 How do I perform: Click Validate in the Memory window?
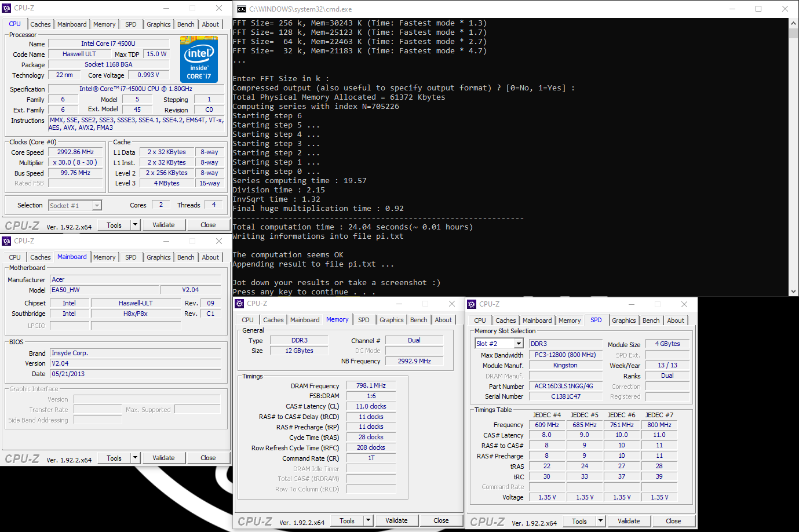pos(396,520)
